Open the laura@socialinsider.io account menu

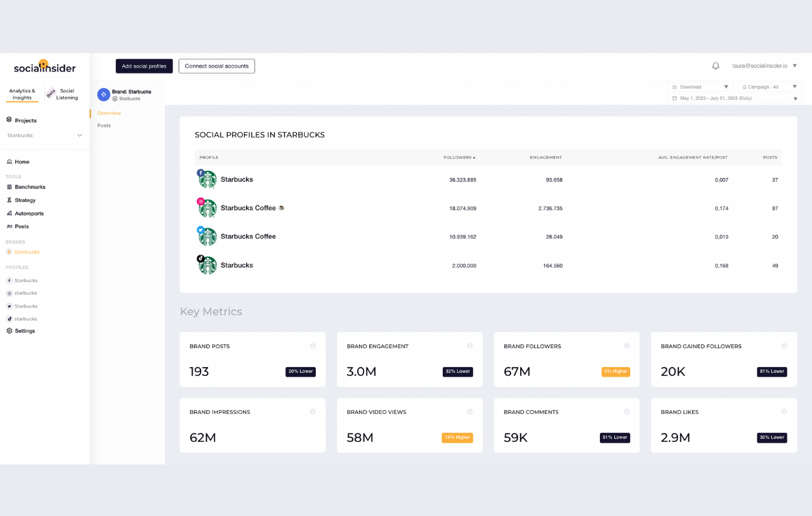pyautogui.click(x=764, y=66)
